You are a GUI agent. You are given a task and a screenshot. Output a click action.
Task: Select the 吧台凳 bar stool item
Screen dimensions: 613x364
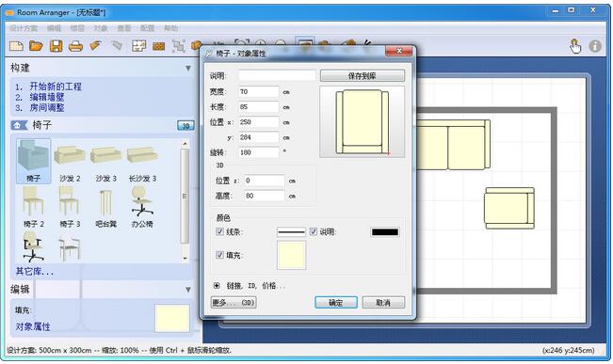point(106,208)
